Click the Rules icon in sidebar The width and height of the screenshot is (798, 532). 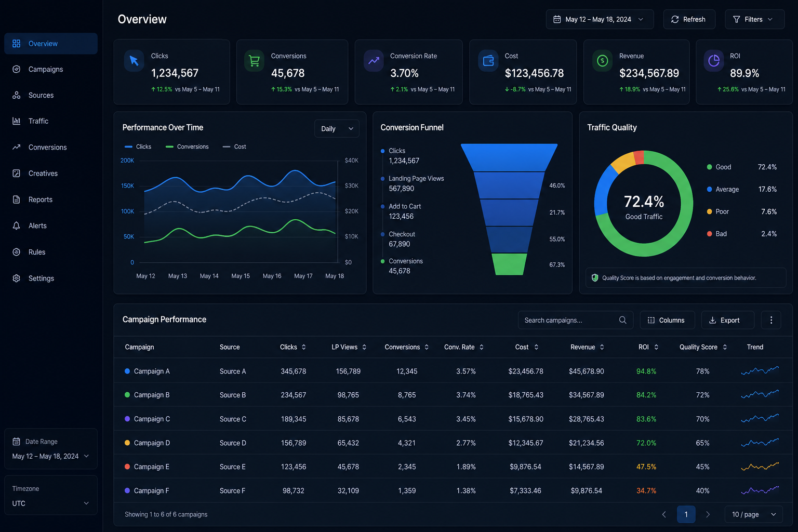pyautogui.click(x=16, y=252)
